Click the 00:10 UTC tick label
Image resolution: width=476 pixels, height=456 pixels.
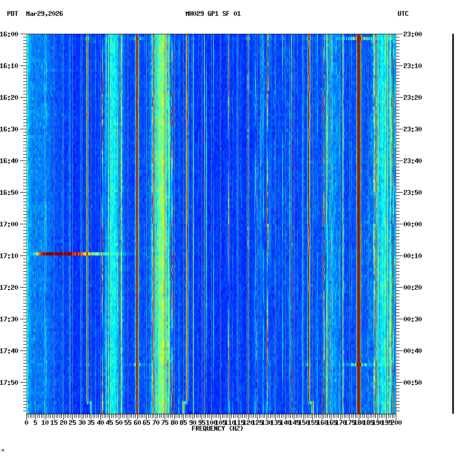pos(411,256)
